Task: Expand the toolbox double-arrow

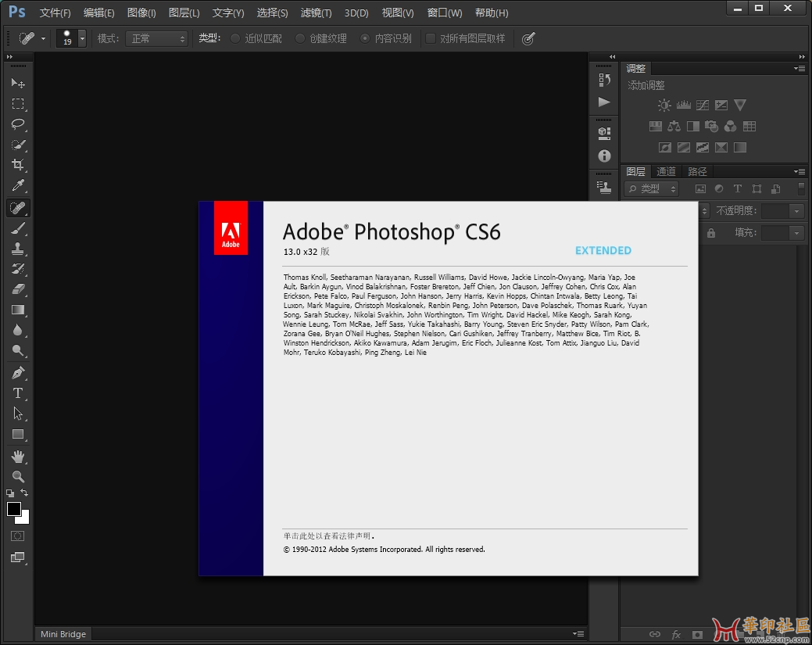Action: tap(9, 56)
